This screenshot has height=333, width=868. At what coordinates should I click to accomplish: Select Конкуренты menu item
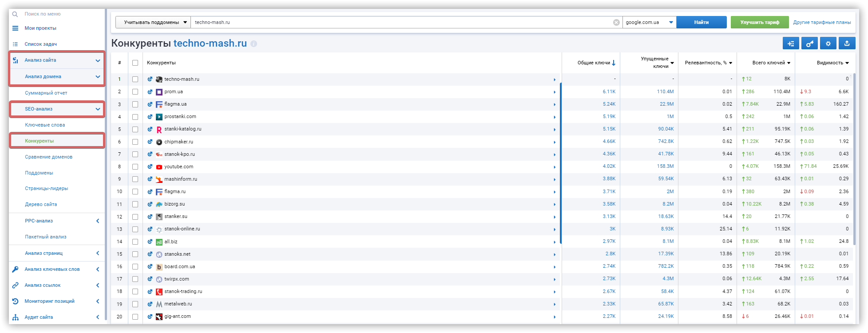click(x=40, y=141)
